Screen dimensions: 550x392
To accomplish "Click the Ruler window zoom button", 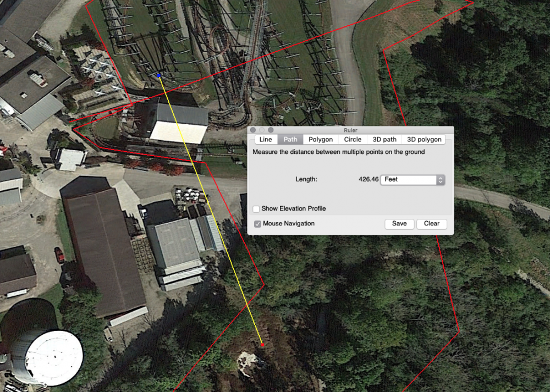I will (271, 130).
